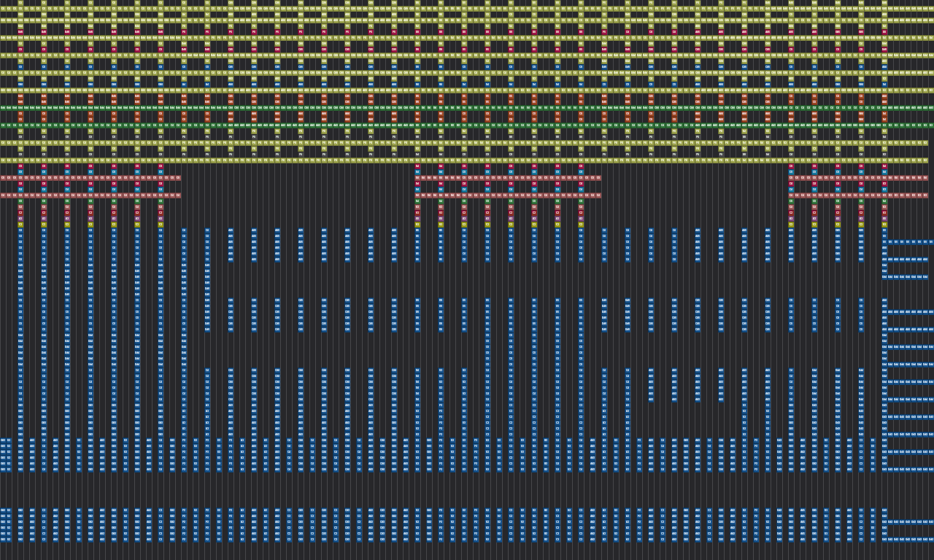
Task: Select the leftmost yellow cell beneath the middle purple cells
Action: (417, 225)
